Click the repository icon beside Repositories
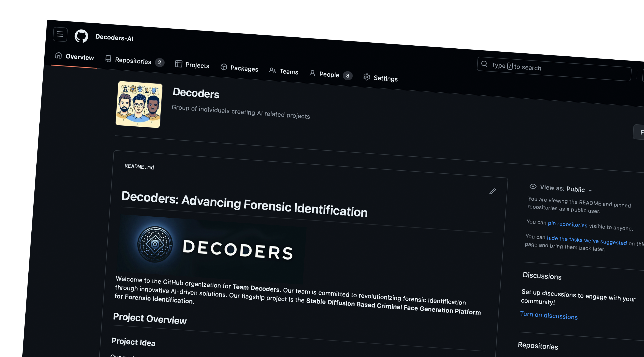This screenshot has height=357, width=644. tap(108, 59)
